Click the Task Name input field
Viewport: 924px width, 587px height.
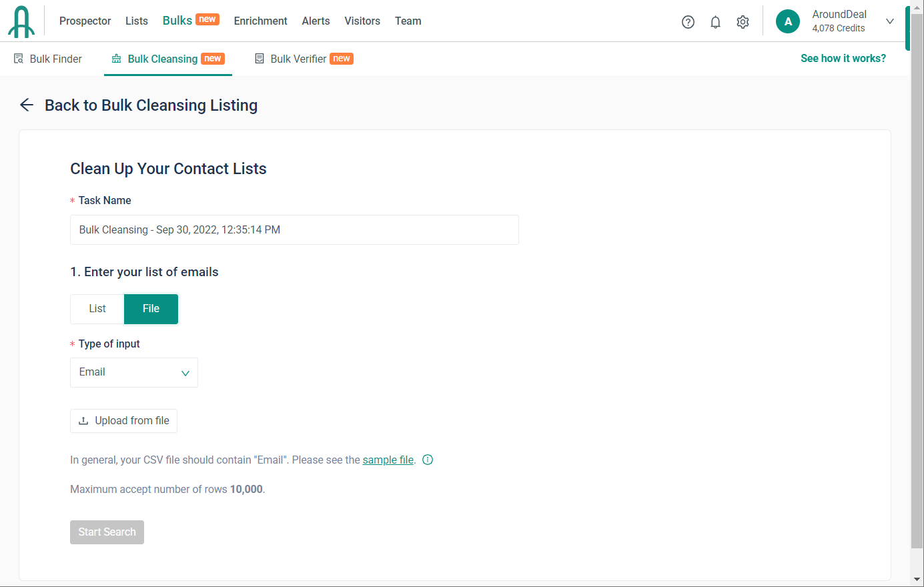point(294,229)
